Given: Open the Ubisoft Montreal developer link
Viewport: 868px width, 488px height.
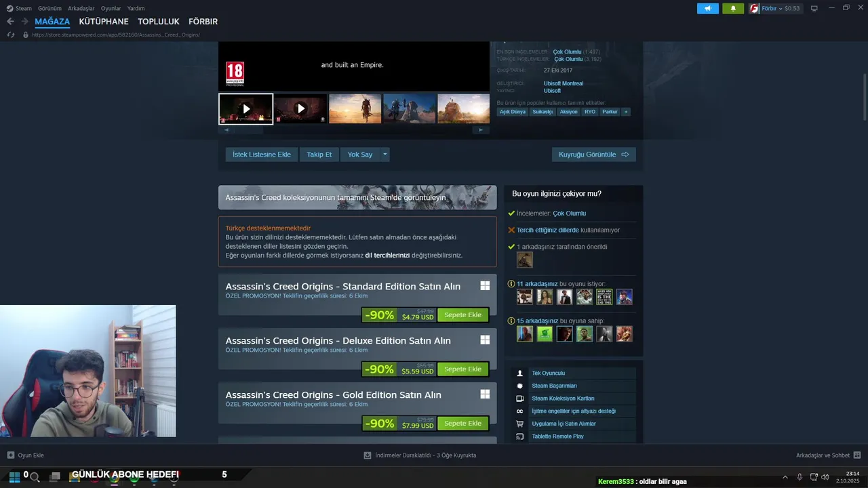Looking at the screenshot, I should (x=564, y=83).
